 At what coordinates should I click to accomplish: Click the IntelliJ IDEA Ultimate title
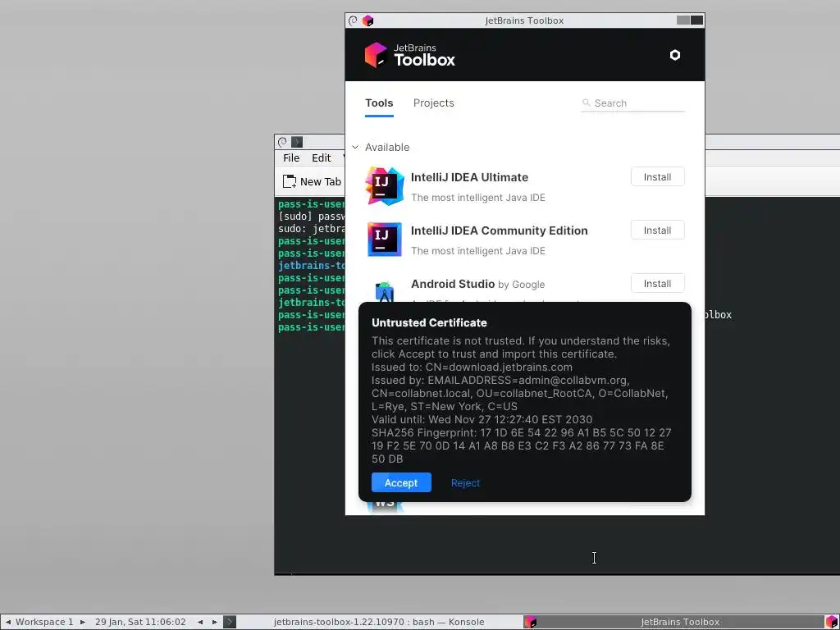(x=469, y=177)
